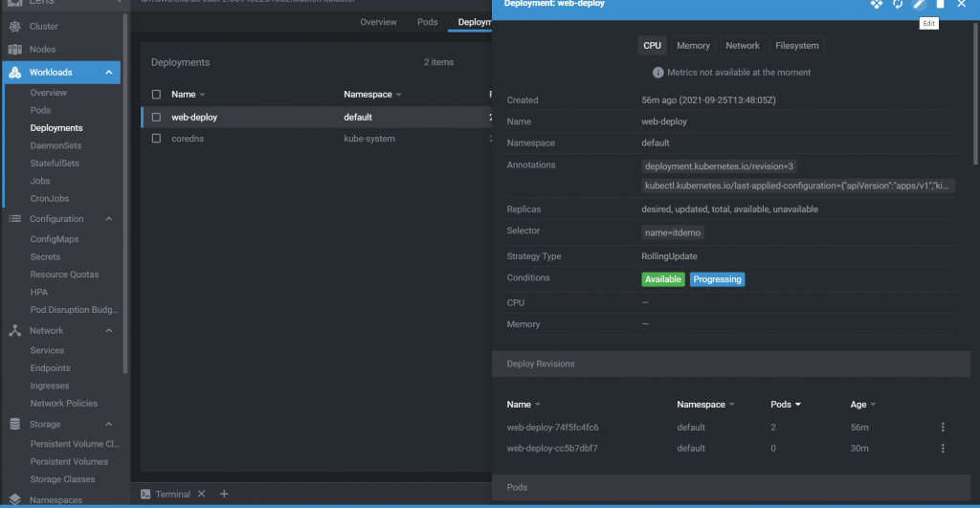Open Services in the sidebar
The height and width of the screenshot is (508, 980).
point(47,350)
